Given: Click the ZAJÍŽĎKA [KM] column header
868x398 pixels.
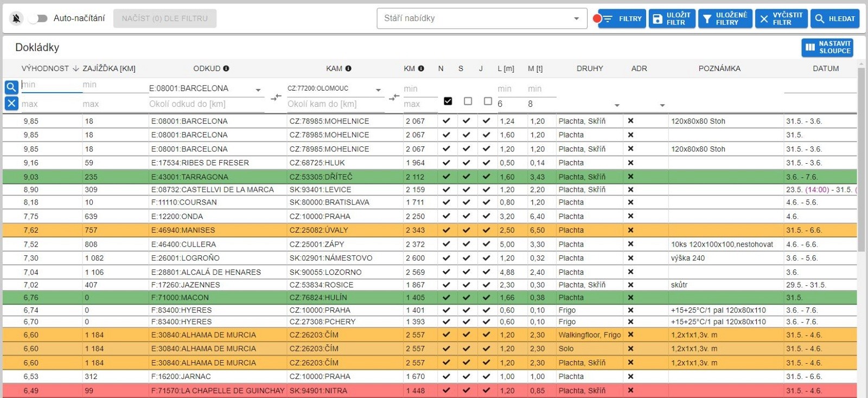Looking at the screenshot, I should coord(109,68).
